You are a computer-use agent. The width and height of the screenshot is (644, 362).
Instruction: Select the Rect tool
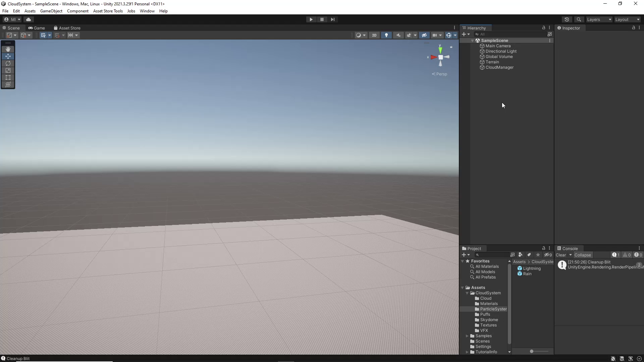click(8, 77)
